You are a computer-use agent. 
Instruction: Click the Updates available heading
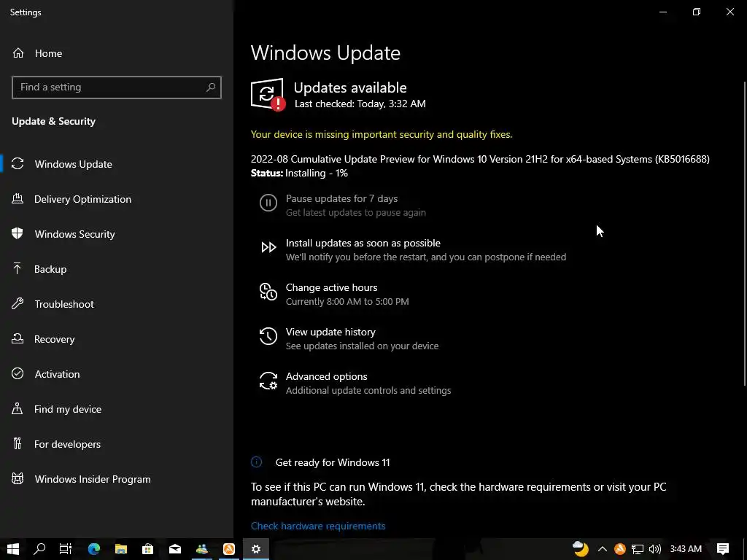click(350, 87)
